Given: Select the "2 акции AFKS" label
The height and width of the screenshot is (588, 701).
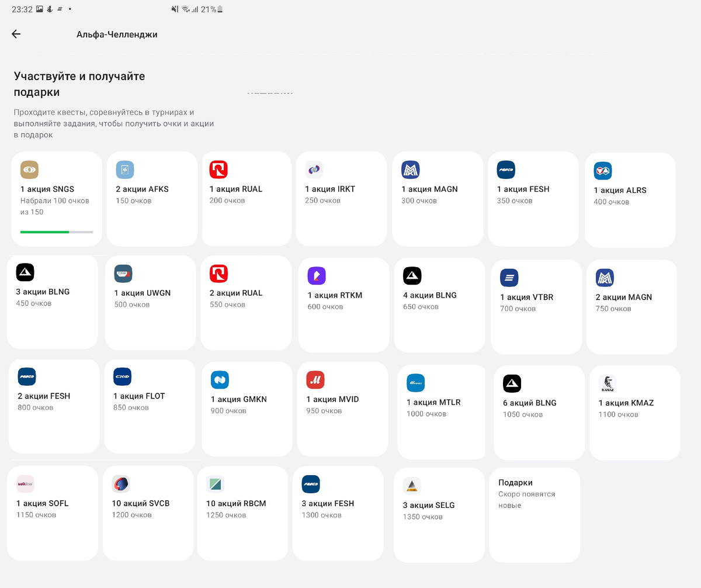Looking at the screenshot, I should (x=142, y=189).
